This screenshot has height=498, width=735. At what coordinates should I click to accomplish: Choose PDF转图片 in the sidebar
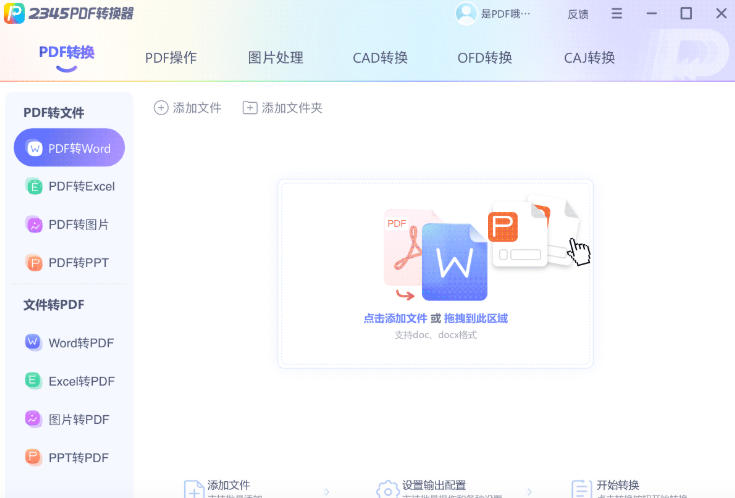click(69, 225)
